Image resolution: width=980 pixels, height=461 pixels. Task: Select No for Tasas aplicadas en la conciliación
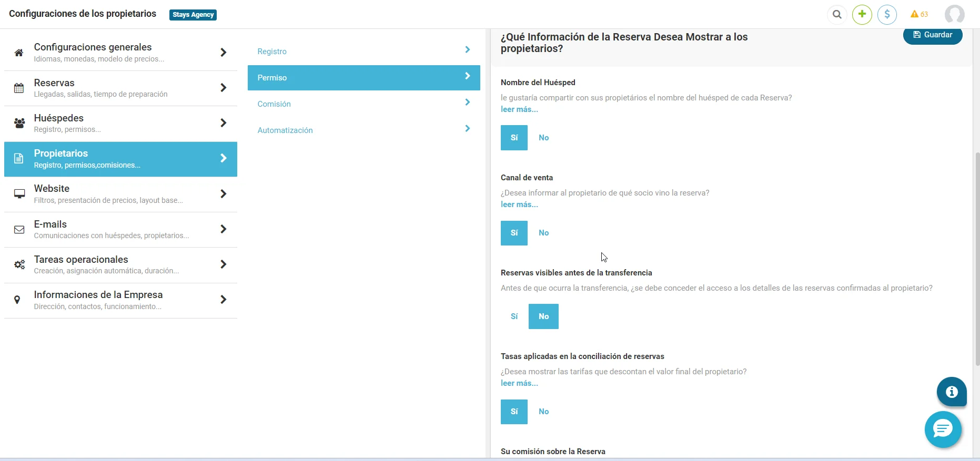tap(543, 412)
